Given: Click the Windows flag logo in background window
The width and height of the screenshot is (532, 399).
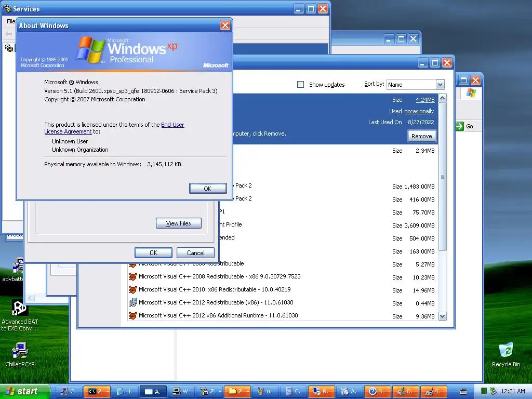Looking at the screenshot, I should 471,92.
